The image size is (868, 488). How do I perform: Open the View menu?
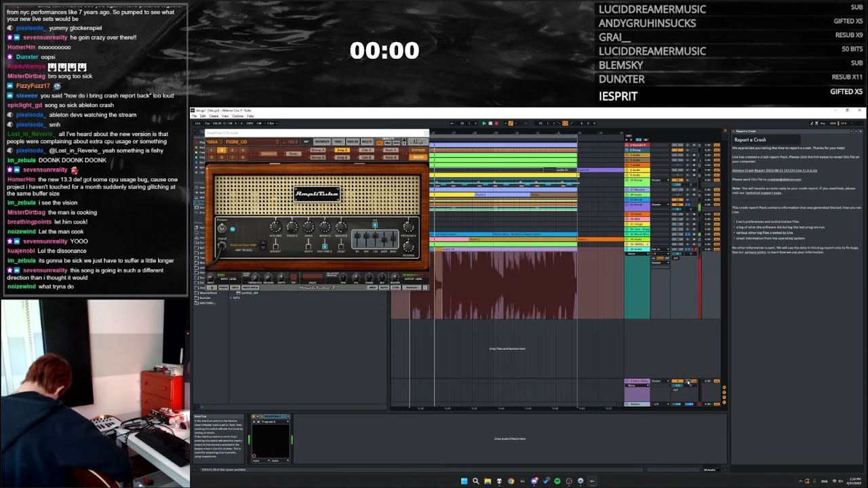pyautogui.click(x=225, y=116)
